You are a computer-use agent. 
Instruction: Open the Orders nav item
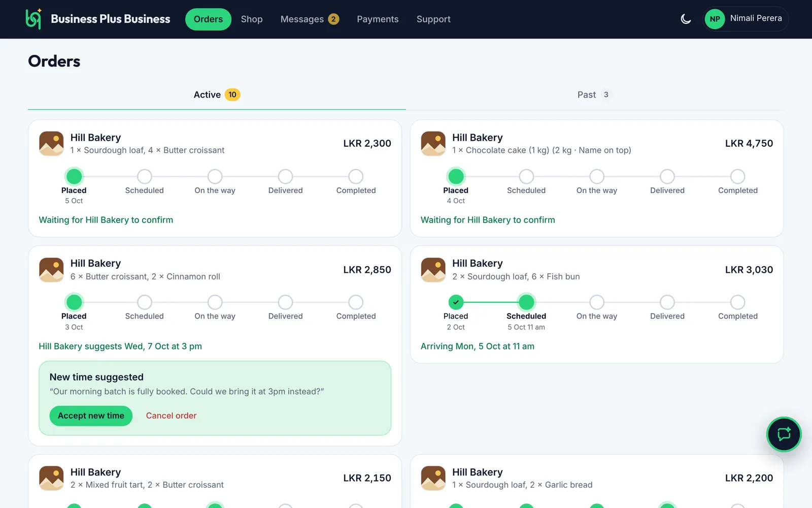tap(208, 19)
